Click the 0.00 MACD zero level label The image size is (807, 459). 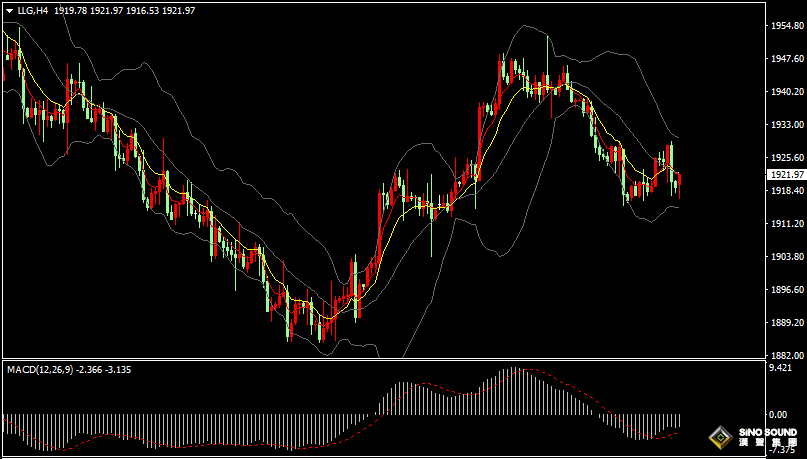tap(777, 414)
